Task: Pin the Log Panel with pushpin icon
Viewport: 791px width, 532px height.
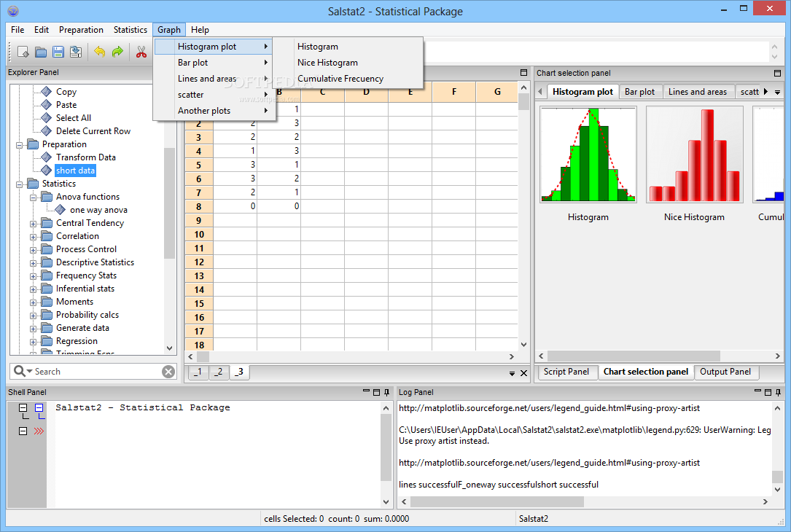Action: [779, 392]
